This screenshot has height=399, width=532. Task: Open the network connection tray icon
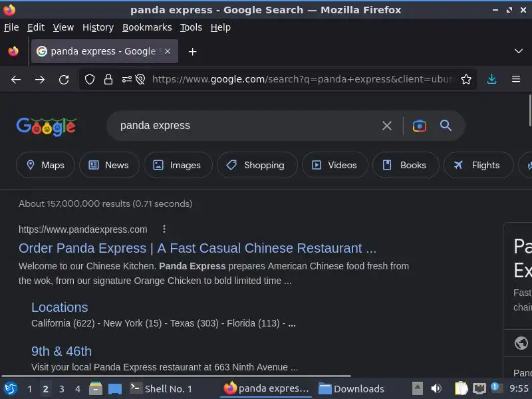[x=479, y=388]
